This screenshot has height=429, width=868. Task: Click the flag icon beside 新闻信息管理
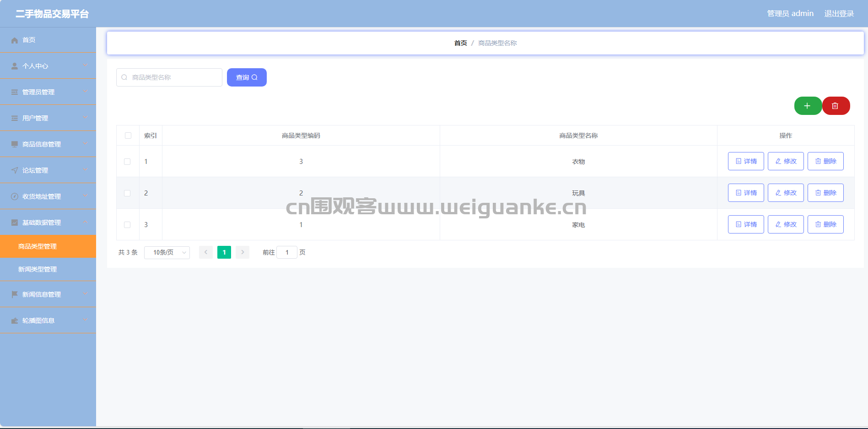15,295
